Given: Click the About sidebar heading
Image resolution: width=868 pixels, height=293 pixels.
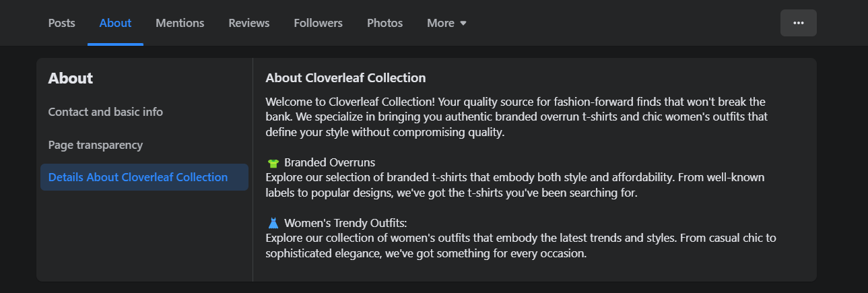Looking at the screenshot, I should click(71, 78).
